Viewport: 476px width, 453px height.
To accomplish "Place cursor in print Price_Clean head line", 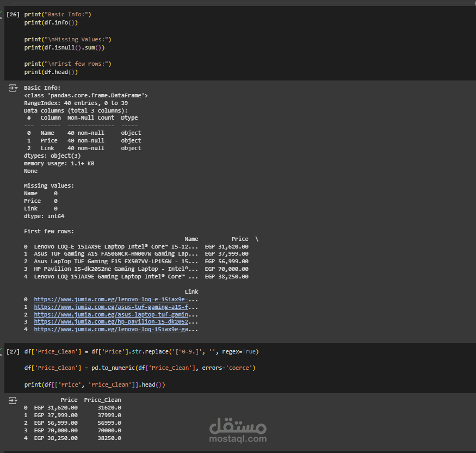I will tap(95, 384).
